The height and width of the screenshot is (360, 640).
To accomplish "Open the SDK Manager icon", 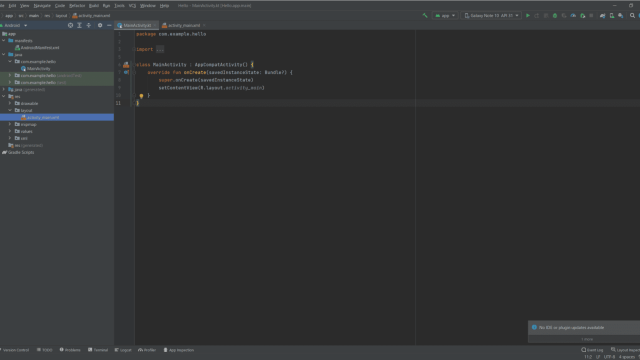I will click(x=620, y=16).
